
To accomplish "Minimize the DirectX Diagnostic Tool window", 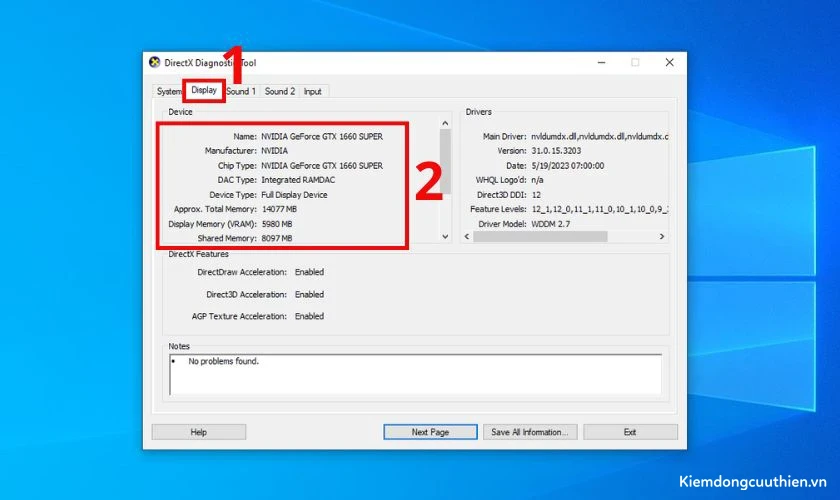I will [x=602, y=63].
